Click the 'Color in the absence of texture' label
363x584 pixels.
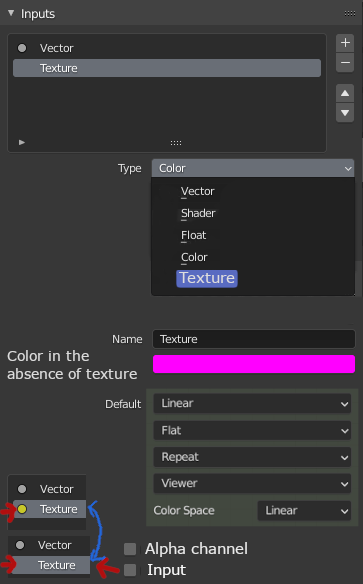point(72,365)
